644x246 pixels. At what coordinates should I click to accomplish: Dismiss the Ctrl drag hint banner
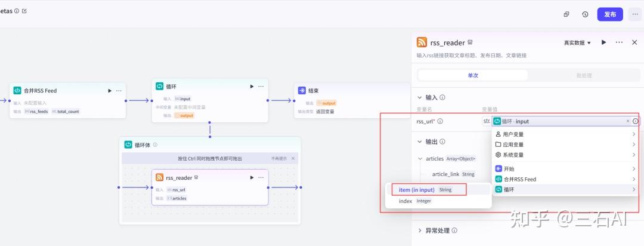point(293,158)
